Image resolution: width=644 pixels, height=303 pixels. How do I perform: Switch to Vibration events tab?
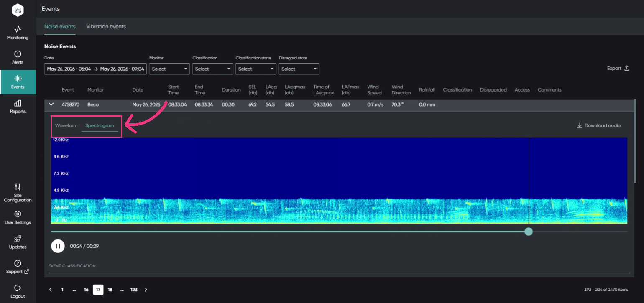[x=106, y=26]
